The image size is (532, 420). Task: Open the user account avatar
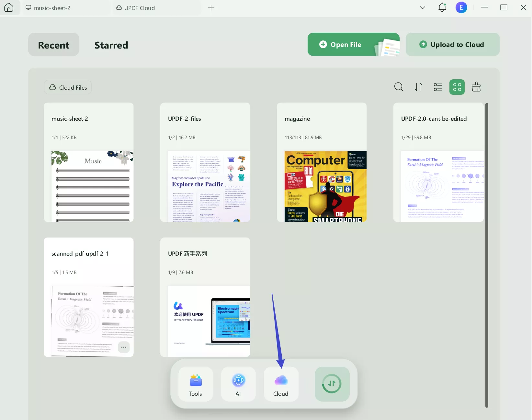click(x=461, y=7)
